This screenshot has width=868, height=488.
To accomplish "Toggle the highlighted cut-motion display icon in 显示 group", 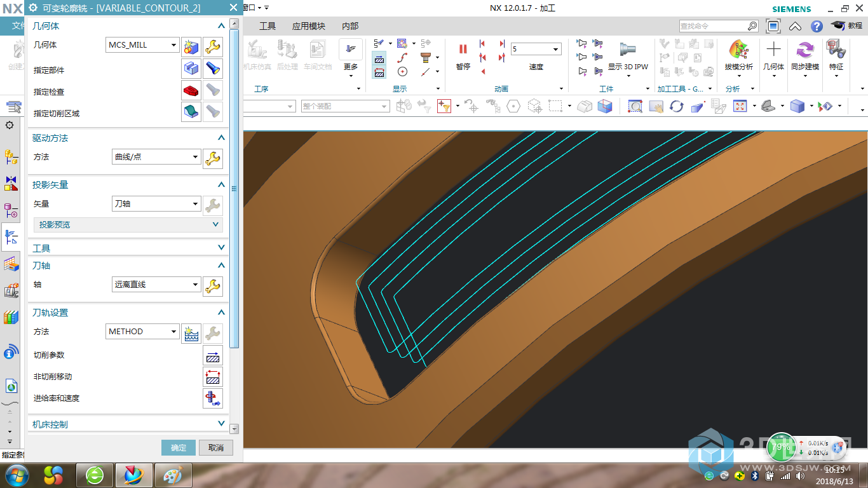I will [379, 58].
